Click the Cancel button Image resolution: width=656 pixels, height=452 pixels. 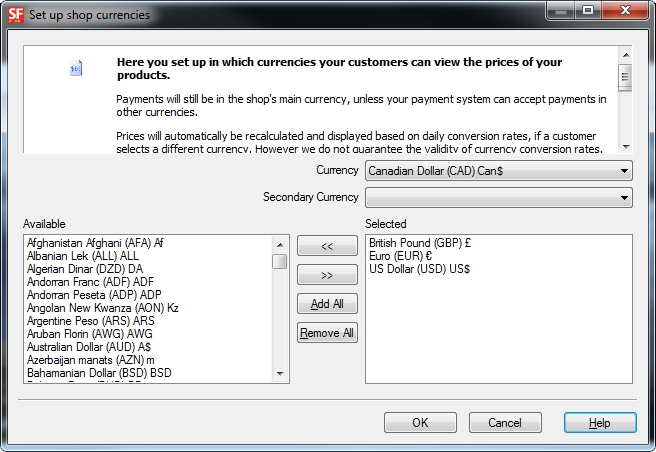point(505,423)
